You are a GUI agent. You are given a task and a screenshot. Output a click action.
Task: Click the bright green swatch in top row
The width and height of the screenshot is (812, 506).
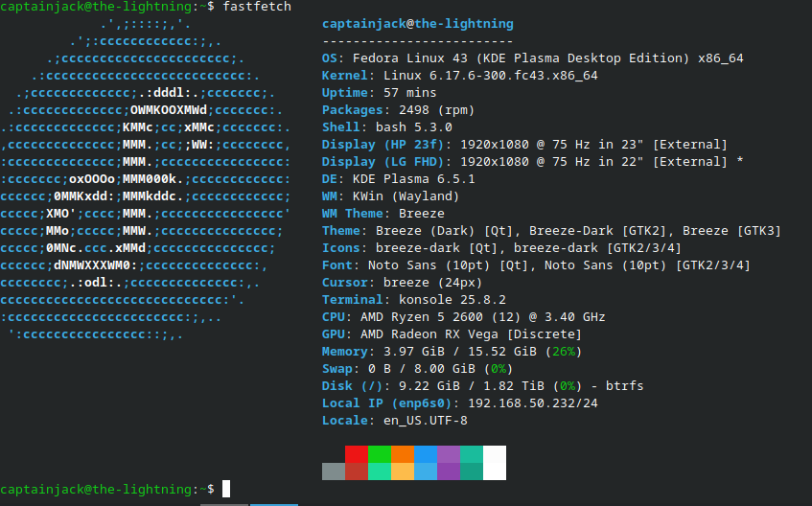tap(379, 454)
